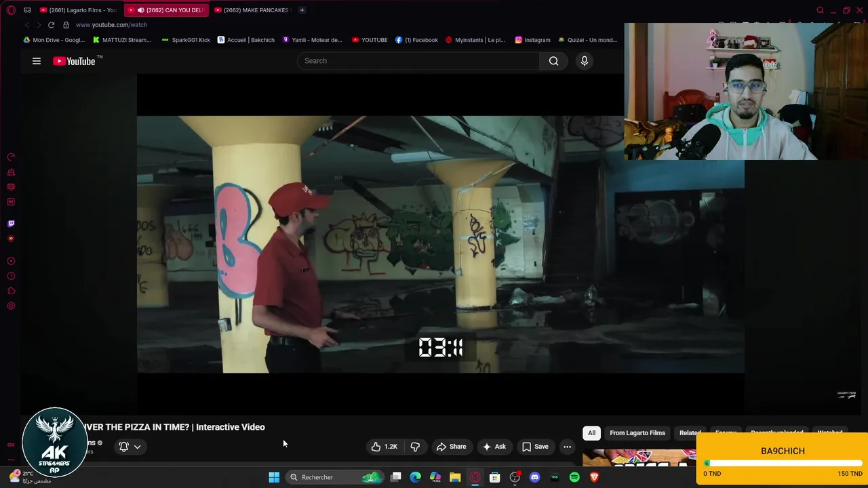The width and height of the screenshot is (868, 488).
Task: Reload the current page
Action: tap(51, 25)
